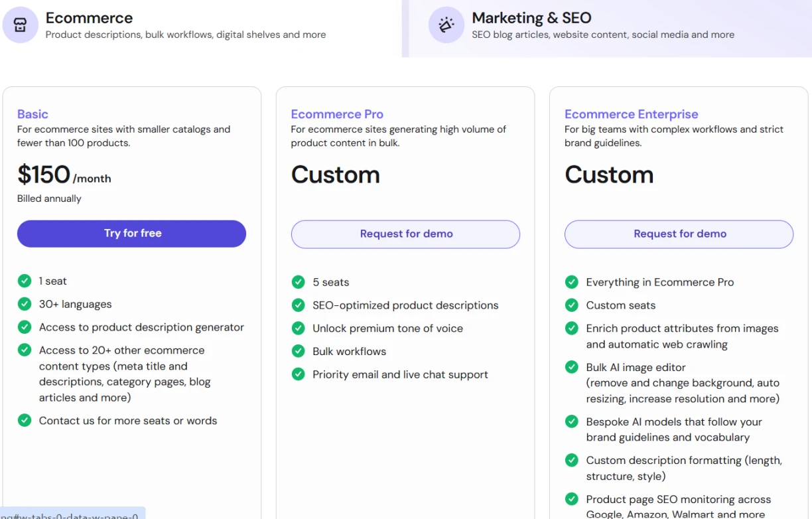This screenshot has width=812, height=519.
Task: Click 'Request for demo' under Ecommerce Enterprise
Action: (x=679, y=234)
